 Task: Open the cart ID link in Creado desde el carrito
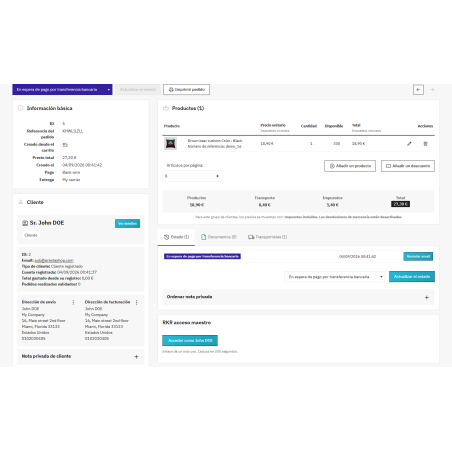tap(65, 144)
